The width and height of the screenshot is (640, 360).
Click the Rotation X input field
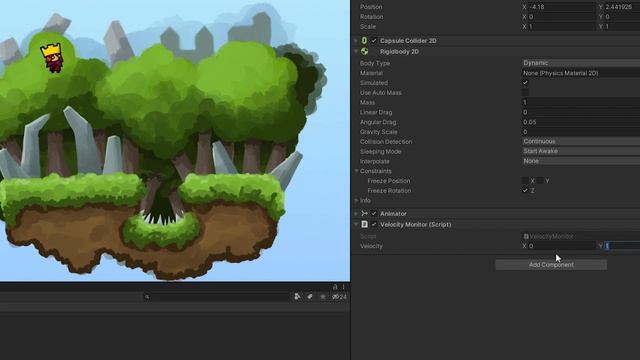[561, 17]
